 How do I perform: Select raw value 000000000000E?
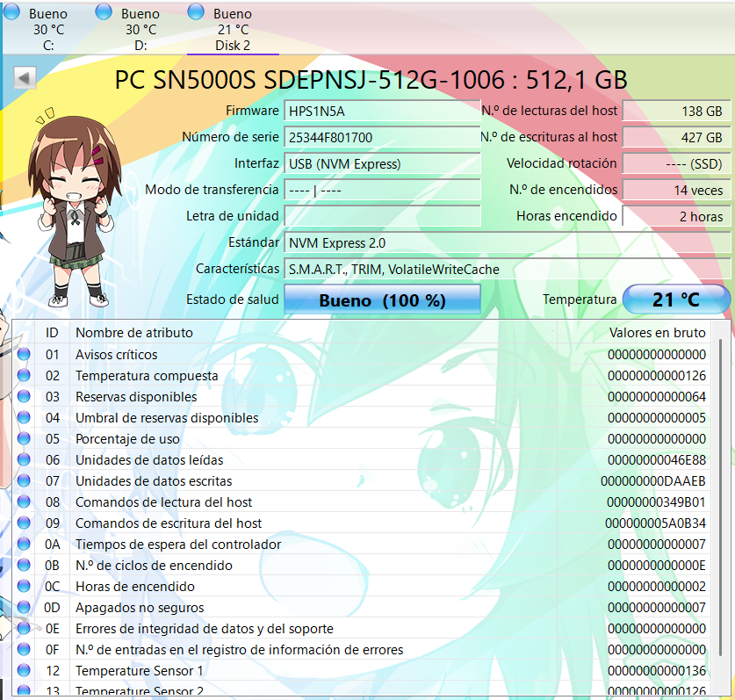point(657,566)
